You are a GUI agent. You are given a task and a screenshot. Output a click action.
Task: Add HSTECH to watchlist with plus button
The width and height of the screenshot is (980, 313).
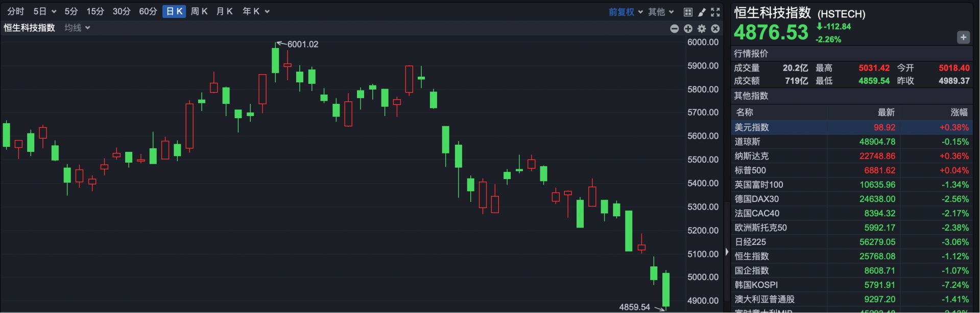[x=963, y=37]
